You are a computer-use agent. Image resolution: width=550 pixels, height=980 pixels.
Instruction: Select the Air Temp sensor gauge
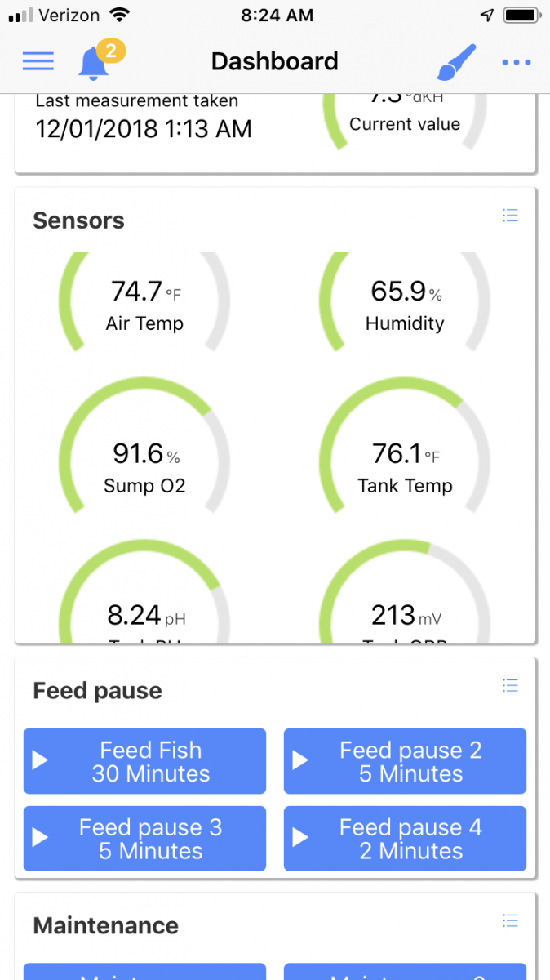(x=144, y=302)
